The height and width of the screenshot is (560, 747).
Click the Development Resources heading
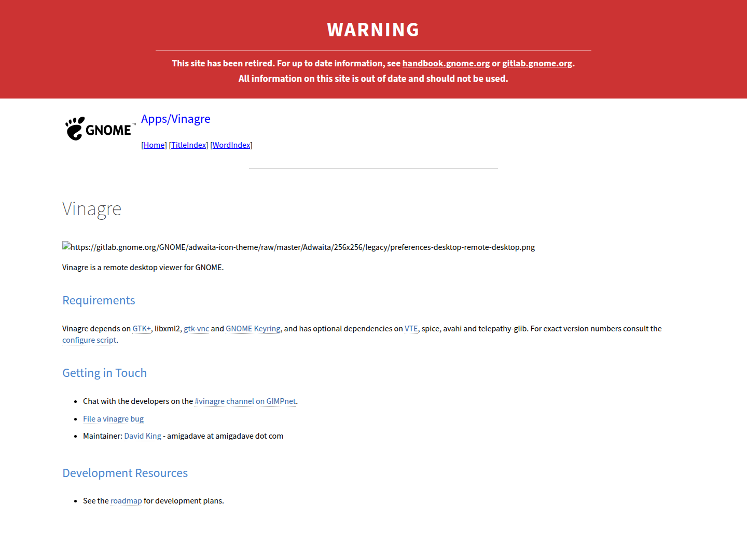[x=125, y=473]
